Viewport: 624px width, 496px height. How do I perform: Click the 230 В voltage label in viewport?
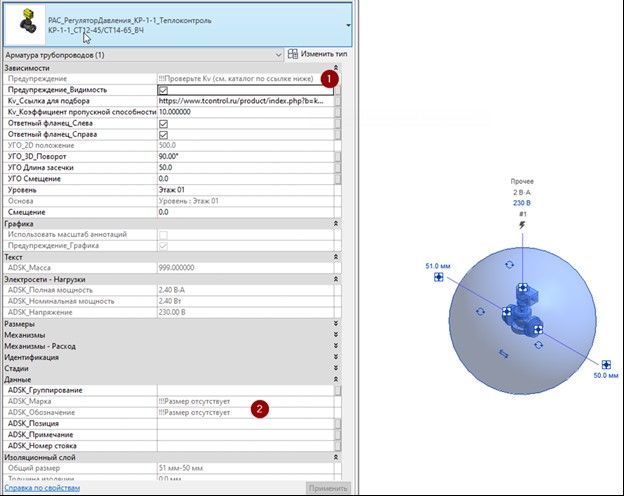pos(522,203)
